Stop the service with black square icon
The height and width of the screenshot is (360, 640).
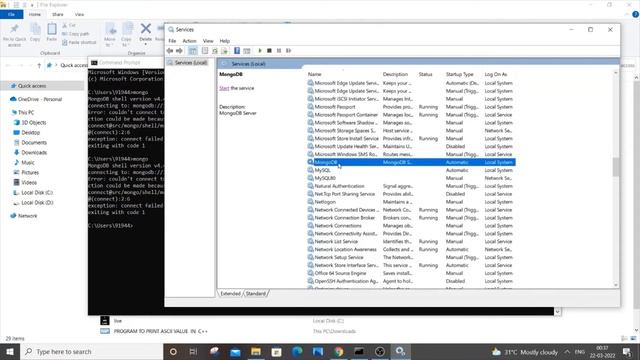click(x=269, y=51)
